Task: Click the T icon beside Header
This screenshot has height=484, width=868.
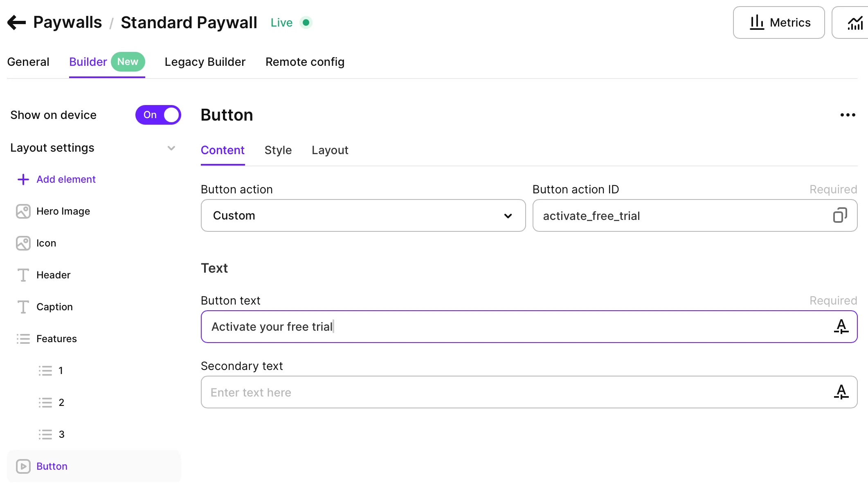Action: tap(23, 275)
